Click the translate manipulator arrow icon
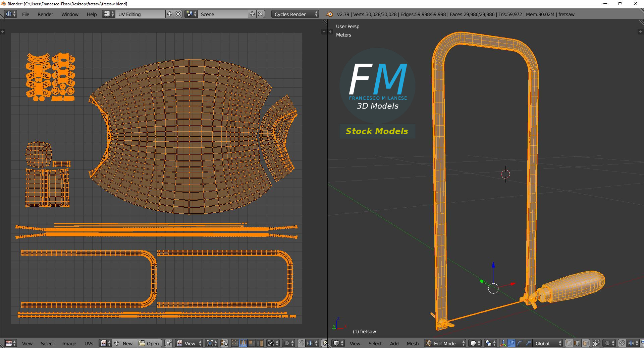 click(511, 343)
